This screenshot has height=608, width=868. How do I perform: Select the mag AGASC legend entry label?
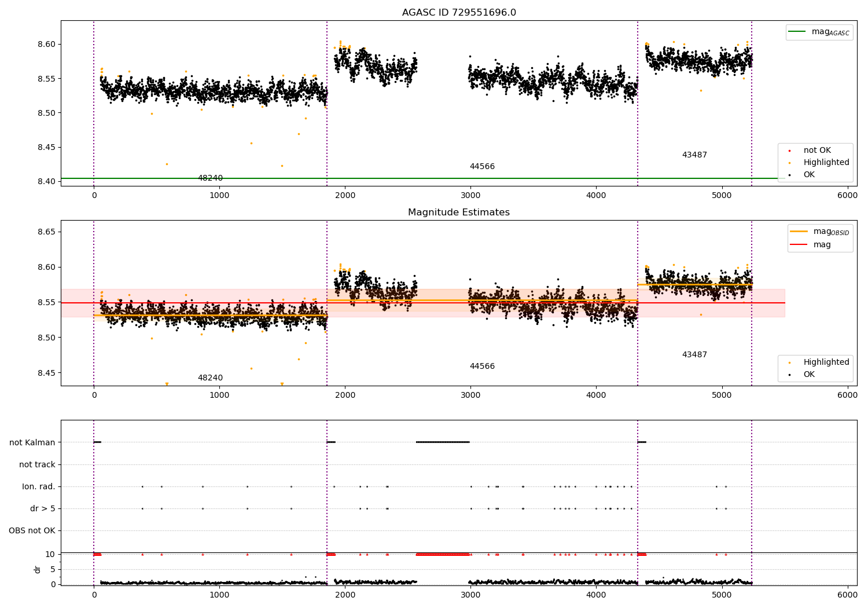(830, 32)
